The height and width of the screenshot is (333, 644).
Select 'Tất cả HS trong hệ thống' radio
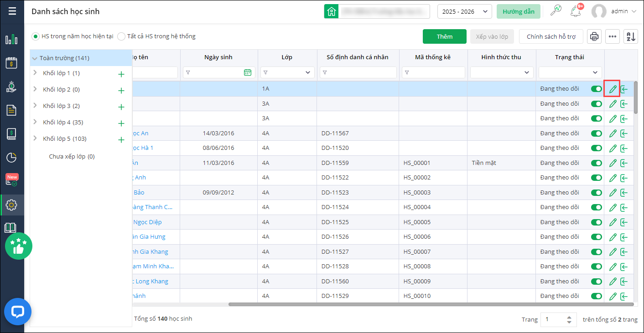(121, 36)
